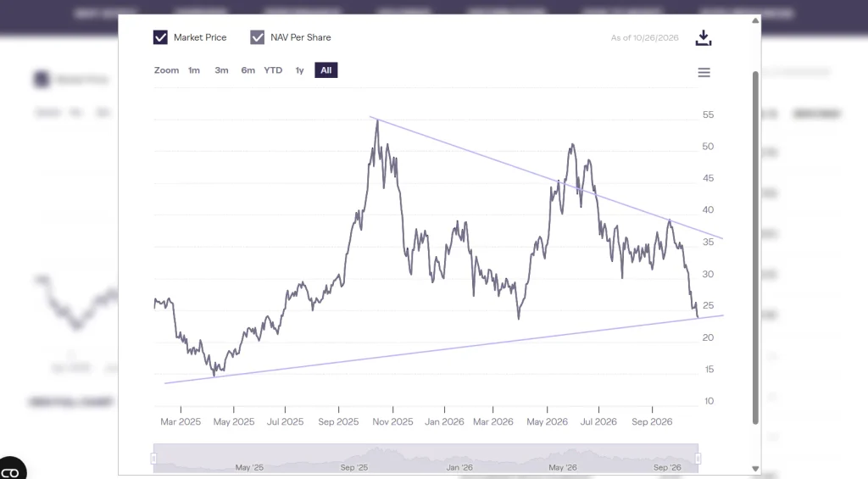Open the chart hamburger menu
Viewport: 868px width, 479px height.
pos(704,73)
